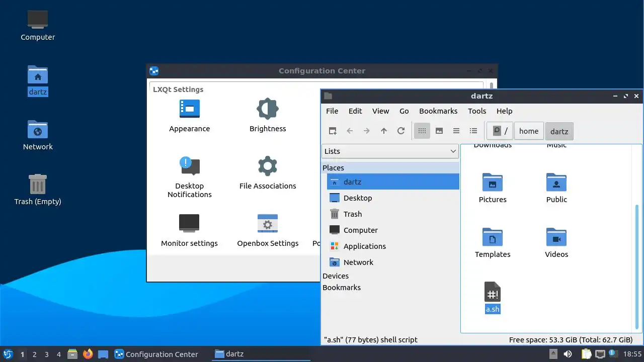Switch to thumbnail view mode
Screen dimensions: 644x362
pyautogui.click(x=439, y=131)
